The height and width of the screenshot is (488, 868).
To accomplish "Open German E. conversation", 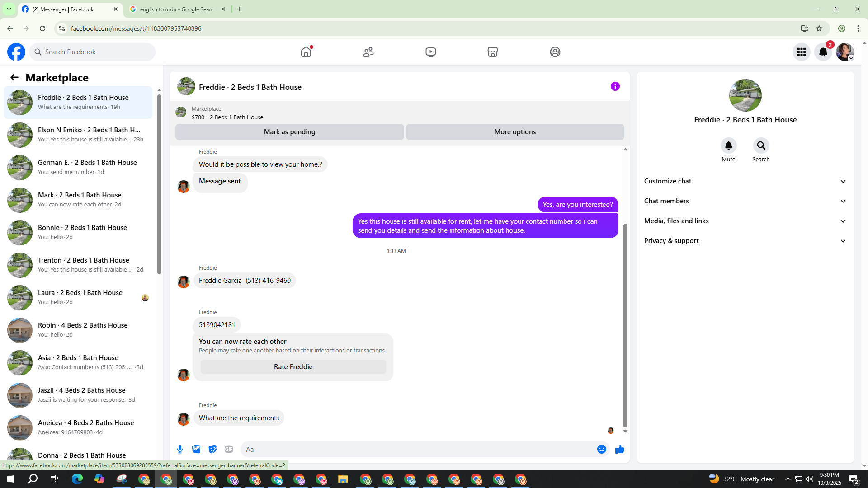I will [x=78, y=167].
